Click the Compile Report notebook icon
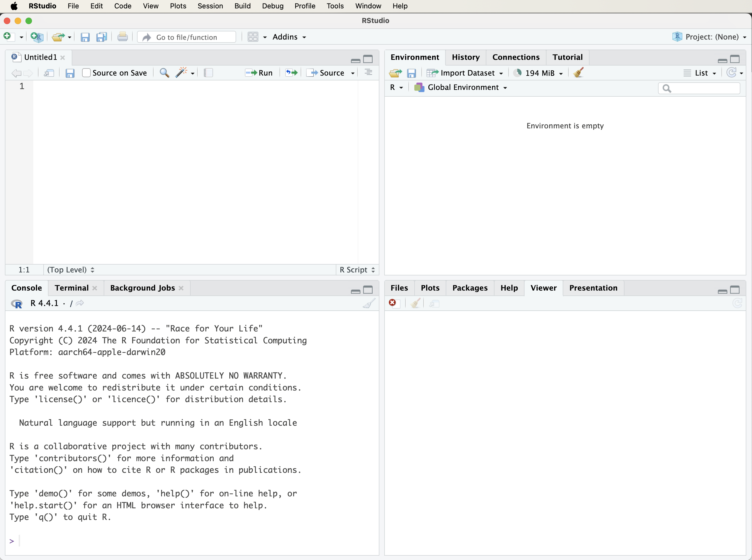This screenshot has height=560, width=752. 209,73
